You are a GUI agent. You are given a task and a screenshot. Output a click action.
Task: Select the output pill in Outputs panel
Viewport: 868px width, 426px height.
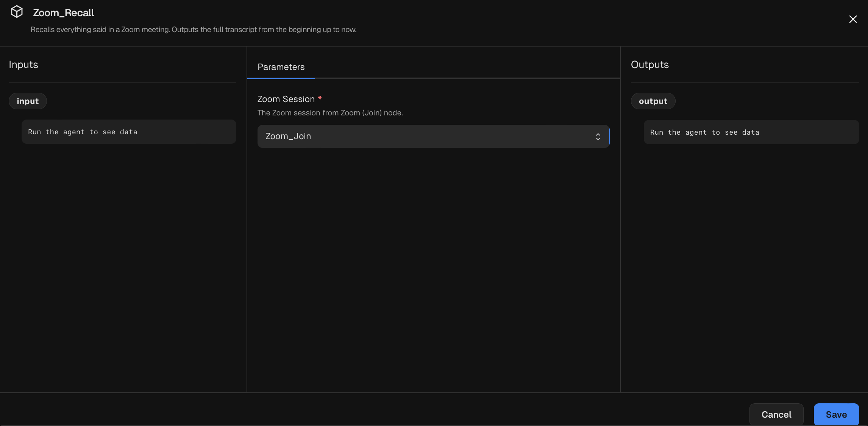[x=653, y=101]
